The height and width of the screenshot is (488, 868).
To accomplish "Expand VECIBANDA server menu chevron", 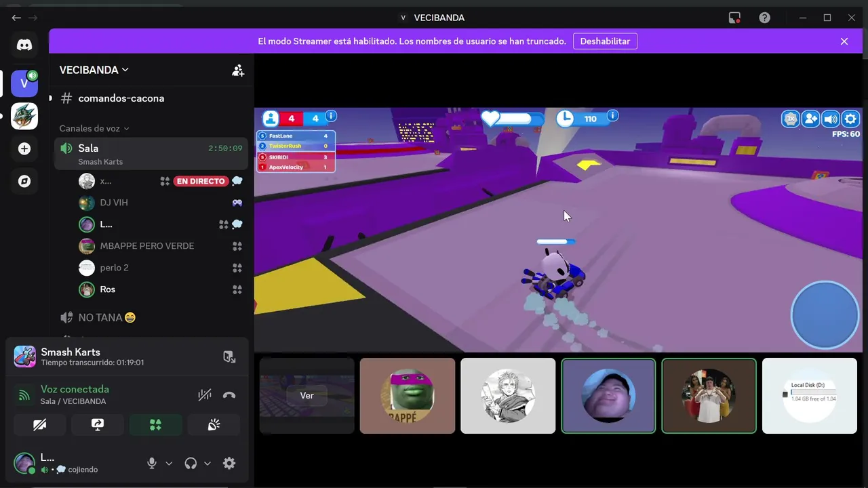I will [125, 70].
